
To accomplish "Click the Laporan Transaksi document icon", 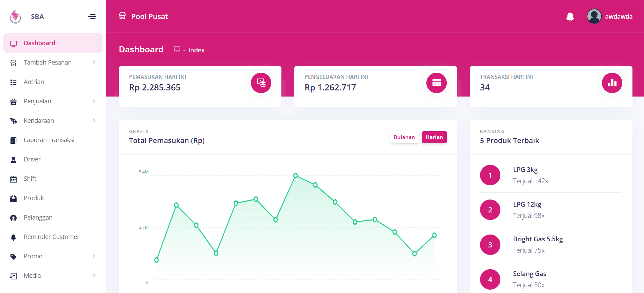I will pyautogui.click(x=14, y=140).
